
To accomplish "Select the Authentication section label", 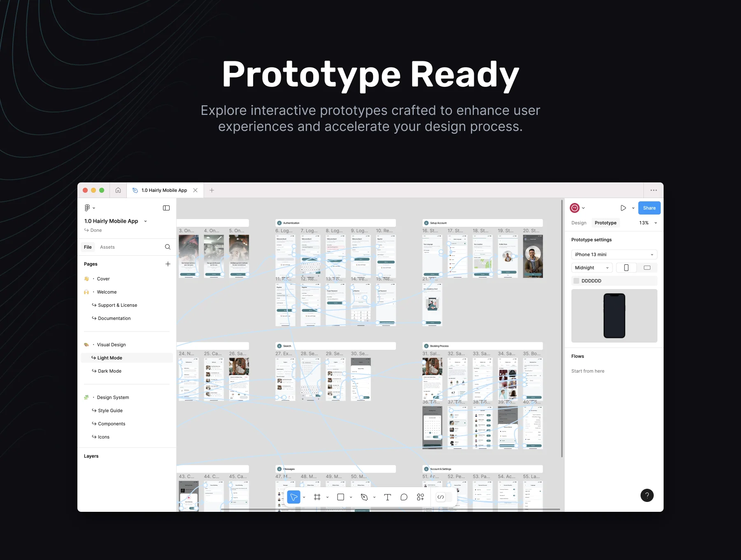I will pyautogui.click(x=291, y=223).
